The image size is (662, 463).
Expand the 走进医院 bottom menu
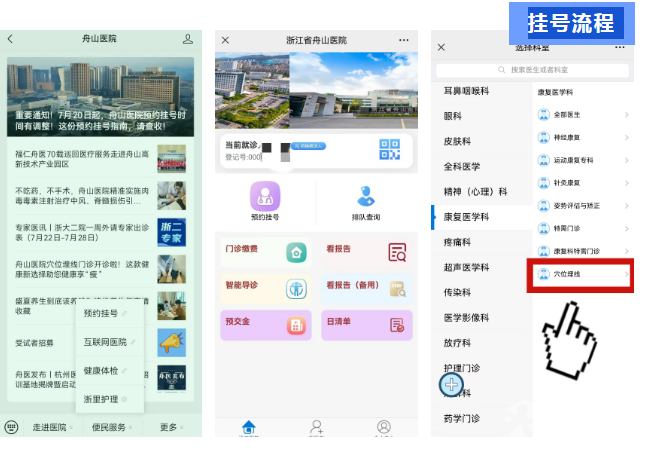[52, 427]
